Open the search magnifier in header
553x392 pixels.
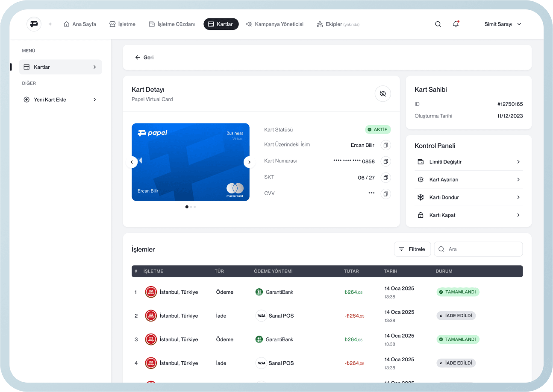point(438,24)
